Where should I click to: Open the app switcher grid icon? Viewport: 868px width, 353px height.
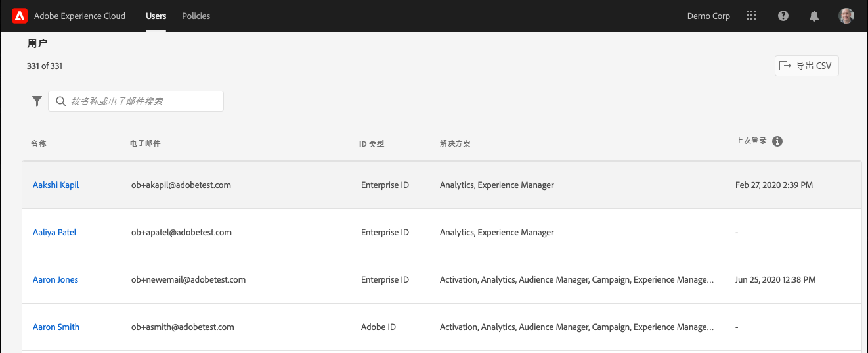(x=752, y=16)
